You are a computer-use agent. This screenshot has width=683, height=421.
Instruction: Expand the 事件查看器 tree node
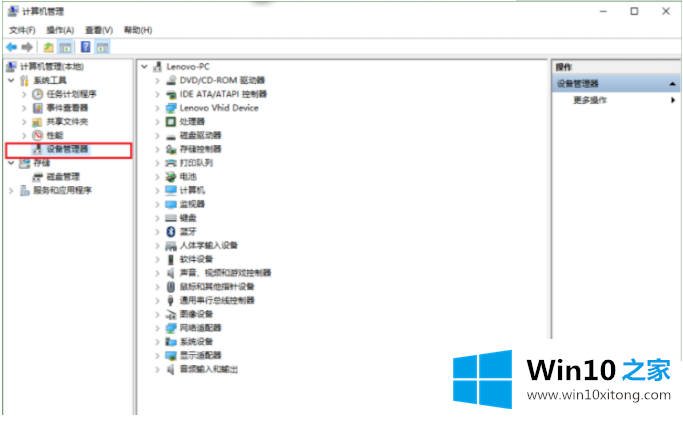(x=24, y=108)
